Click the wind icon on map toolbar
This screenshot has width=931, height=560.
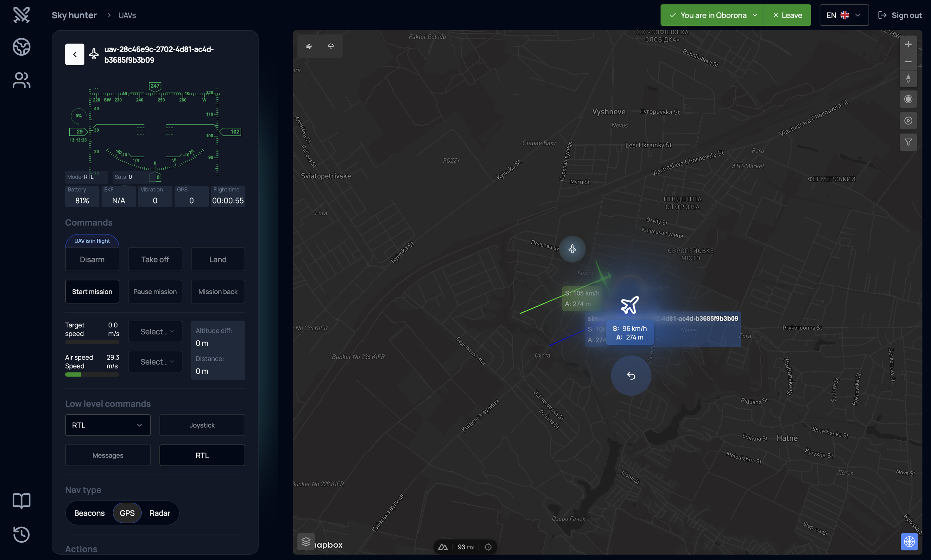pos(309,46)
